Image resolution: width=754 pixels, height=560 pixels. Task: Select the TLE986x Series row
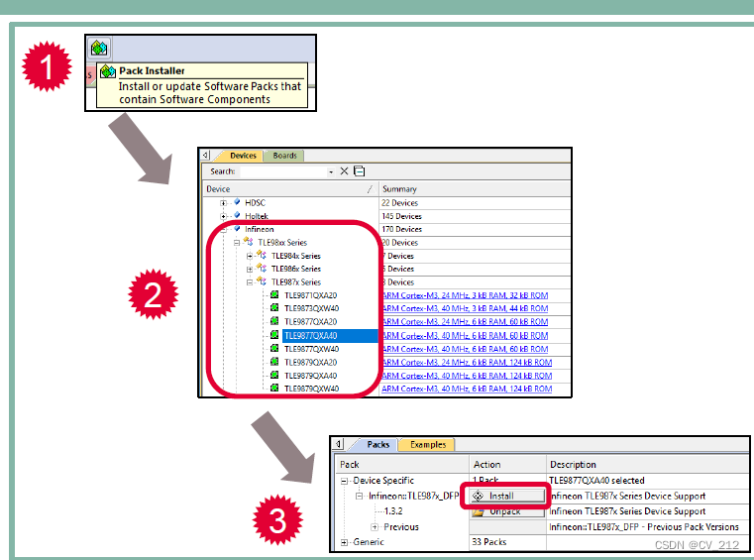[x=295, y=269]
